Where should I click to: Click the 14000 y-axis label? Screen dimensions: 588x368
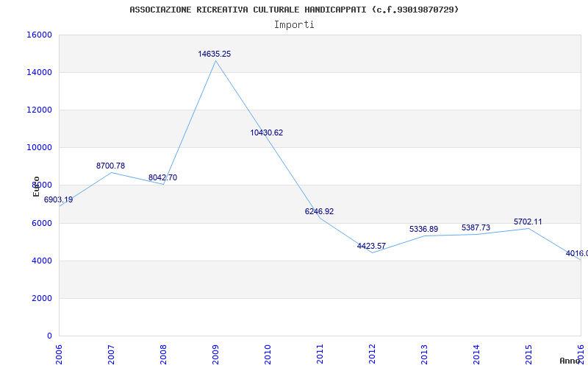pyautogui.click(x=39, y=72)
